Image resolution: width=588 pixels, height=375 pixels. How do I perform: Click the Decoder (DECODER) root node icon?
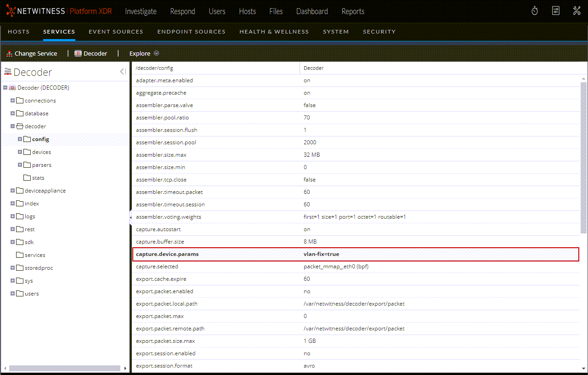13,87
